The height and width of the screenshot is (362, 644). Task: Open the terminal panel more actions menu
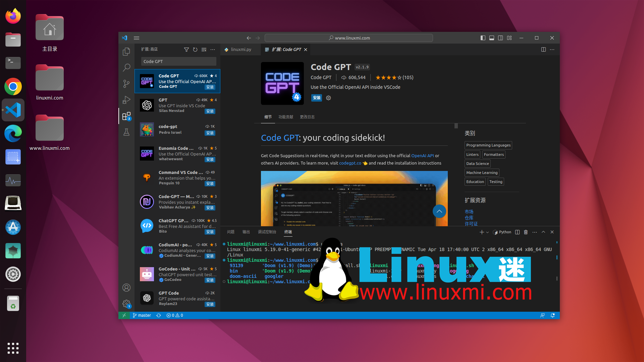[534, 232]
